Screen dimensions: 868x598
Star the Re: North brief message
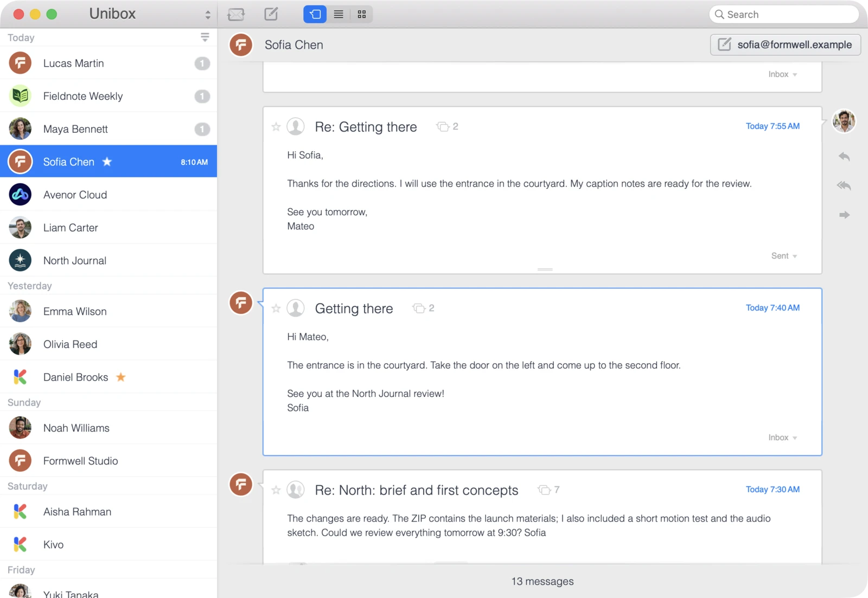pyautogui.click(x=276, y=490)
